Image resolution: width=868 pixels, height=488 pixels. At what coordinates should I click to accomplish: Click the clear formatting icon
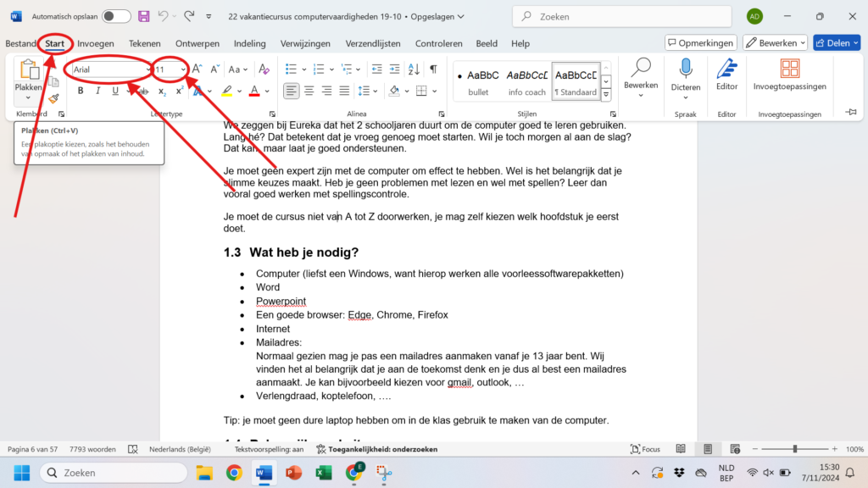[x=264, y=69]
